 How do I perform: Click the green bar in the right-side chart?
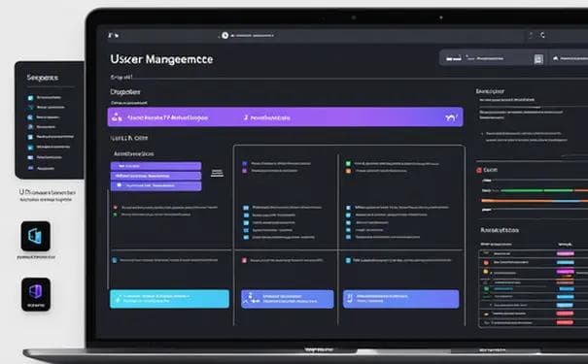click(x=536, y=190)
